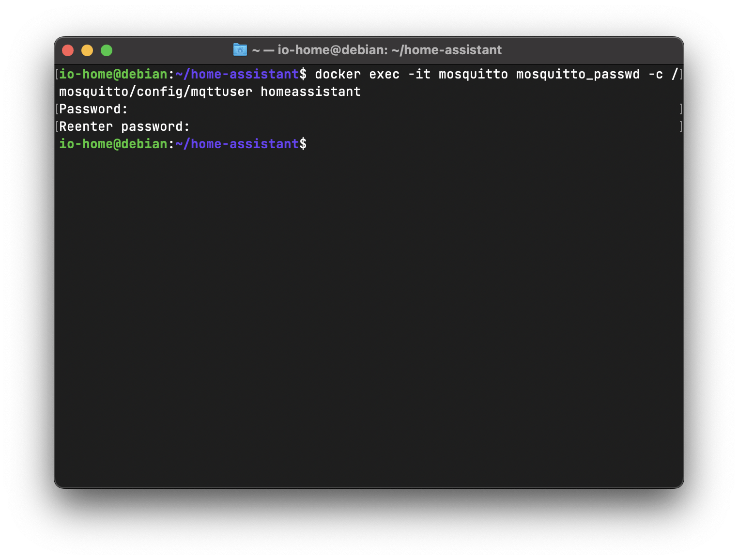The image size is (738, 560).
Task: Click the purple '~/home-assistant' on first line
Action: click(237, 74)
